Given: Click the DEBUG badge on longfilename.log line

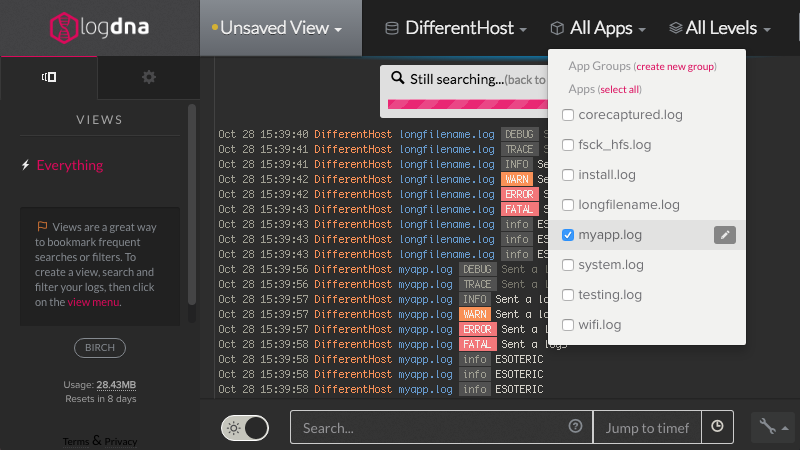Looking at the screenshot, I should coord(519,134).
